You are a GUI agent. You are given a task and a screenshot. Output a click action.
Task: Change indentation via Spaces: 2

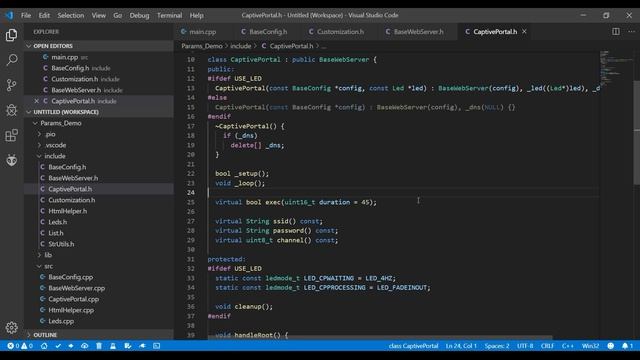(x=497, y=346)
